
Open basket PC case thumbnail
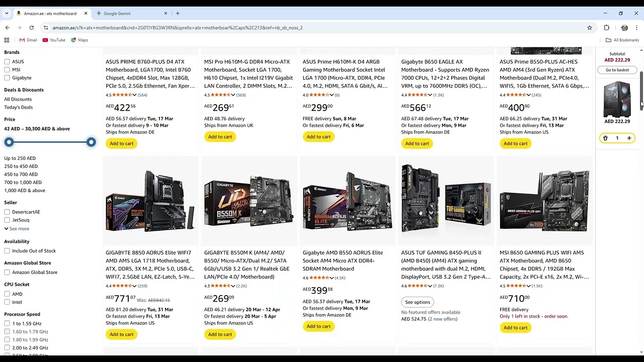(617, 99)
